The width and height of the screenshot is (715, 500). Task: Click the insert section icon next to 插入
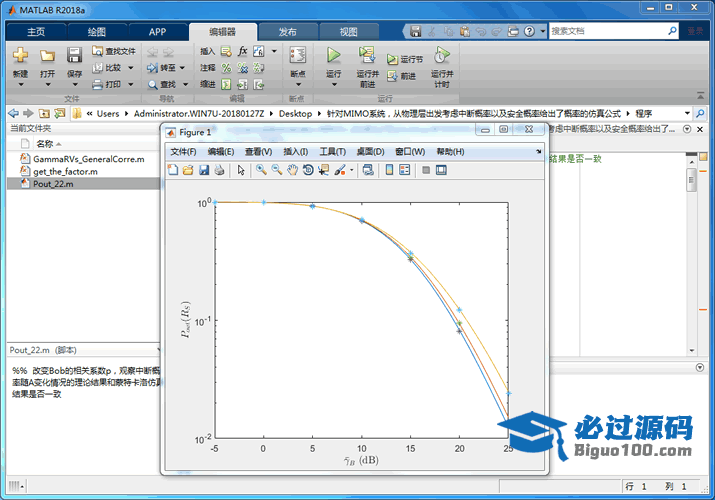click(x=226, y=52)
